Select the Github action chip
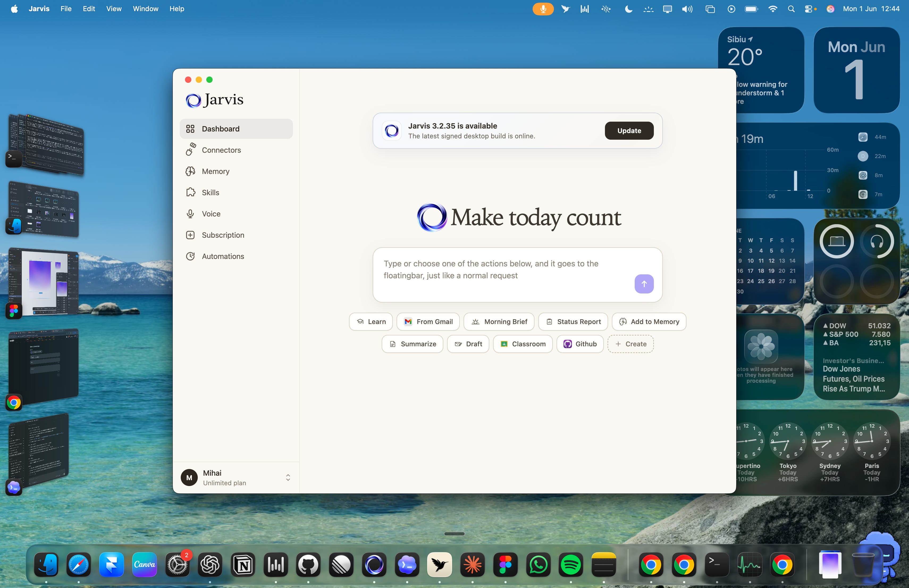Viewport: 909px width, 588px height. [580, 344]
